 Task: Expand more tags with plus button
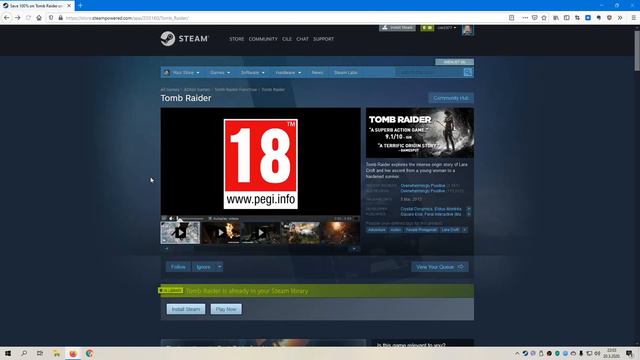pyautogui.click(x=465, y=230)
